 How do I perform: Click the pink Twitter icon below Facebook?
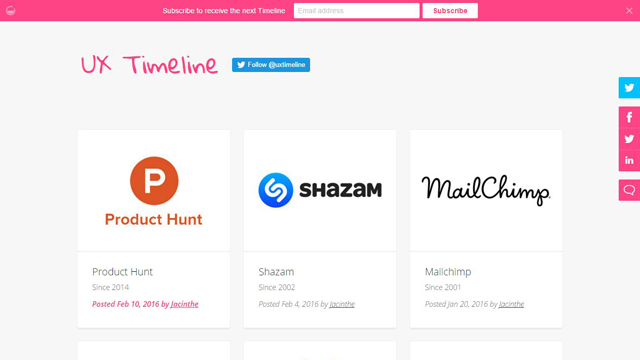click(629, 139)
